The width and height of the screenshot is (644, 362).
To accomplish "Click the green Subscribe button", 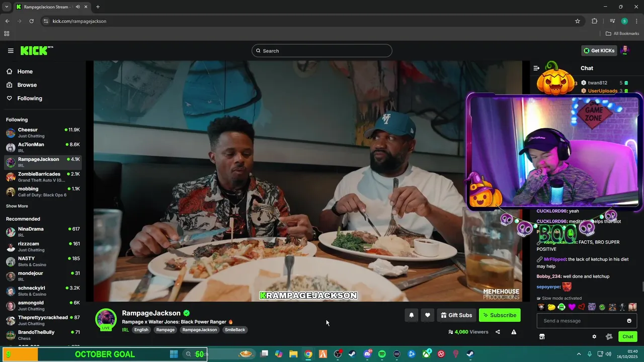I will tap(500, 315).
